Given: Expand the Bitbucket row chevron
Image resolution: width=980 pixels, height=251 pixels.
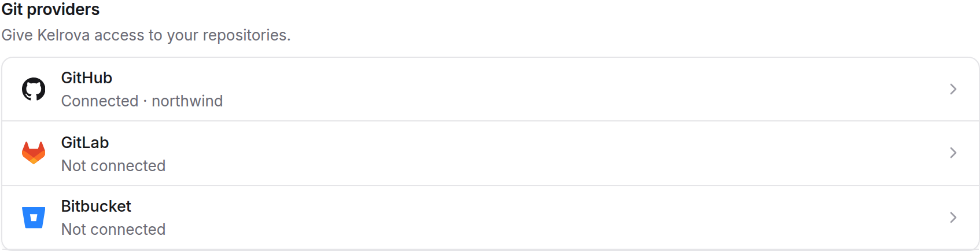Looking at the screenshot, I should (953, 217).
